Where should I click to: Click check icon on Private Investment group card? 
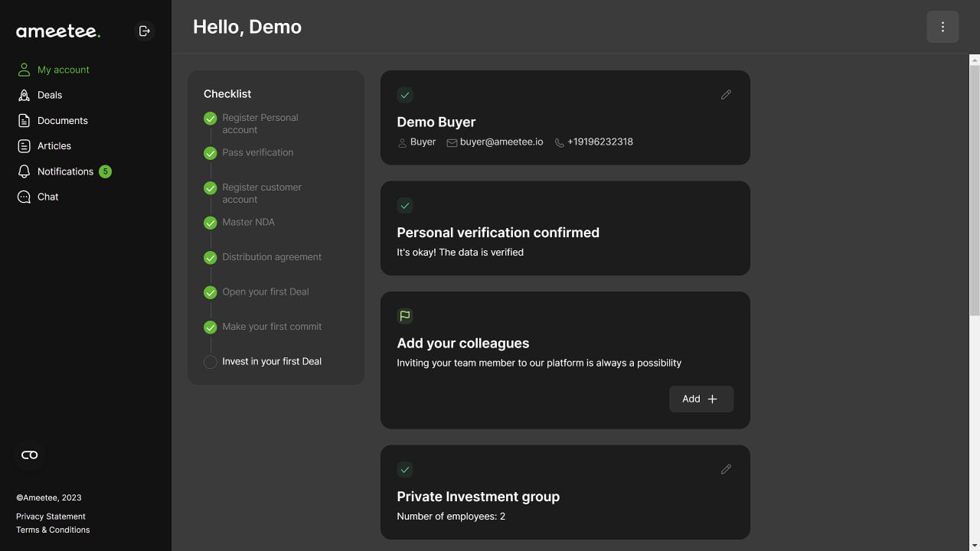(405, 469)
